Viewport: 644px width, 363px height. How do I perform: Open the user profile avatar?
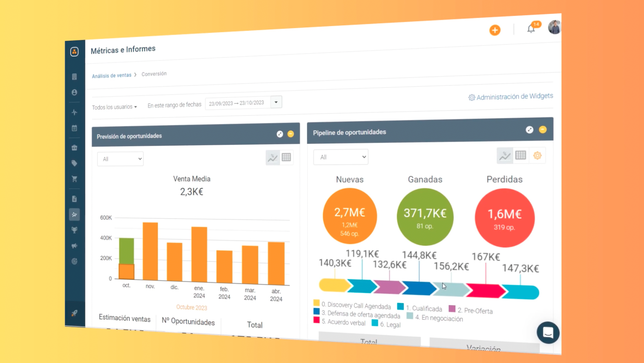(x=554, y=27)
